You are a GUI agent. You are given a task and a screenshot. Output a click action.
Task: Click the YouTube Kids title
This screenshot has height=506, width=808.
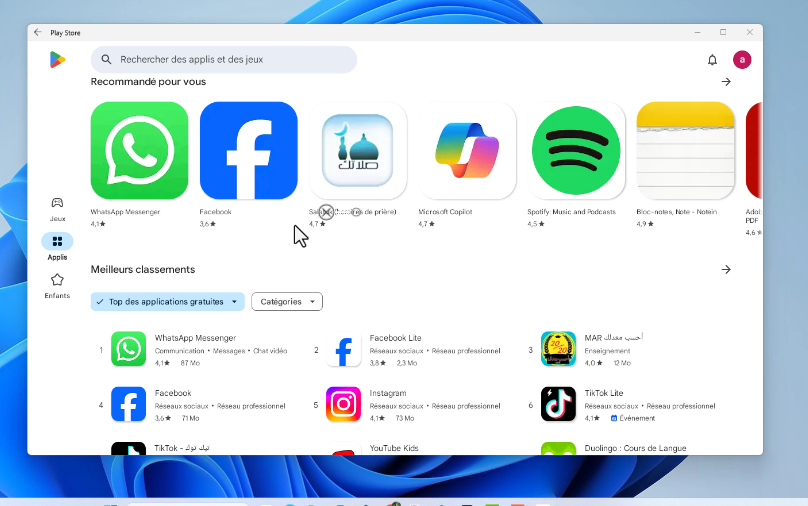[x=394, y=448]
